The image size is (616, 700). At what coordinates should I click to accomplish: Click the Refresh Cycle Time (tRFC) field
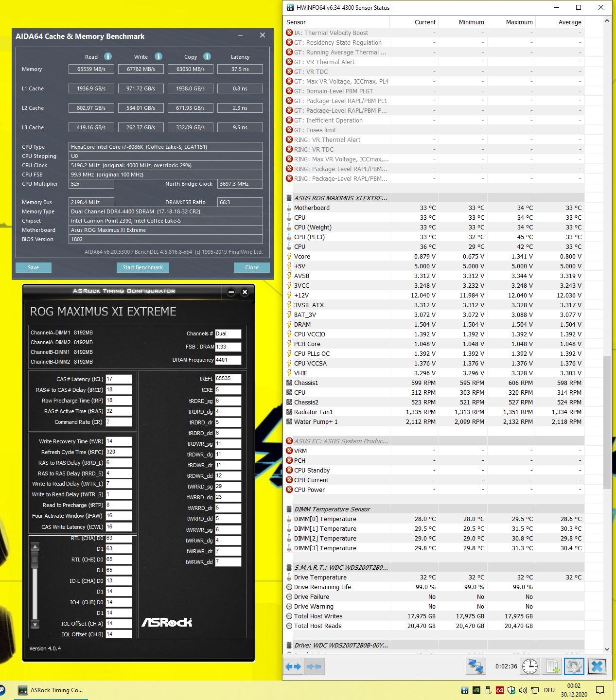point(119,452)
